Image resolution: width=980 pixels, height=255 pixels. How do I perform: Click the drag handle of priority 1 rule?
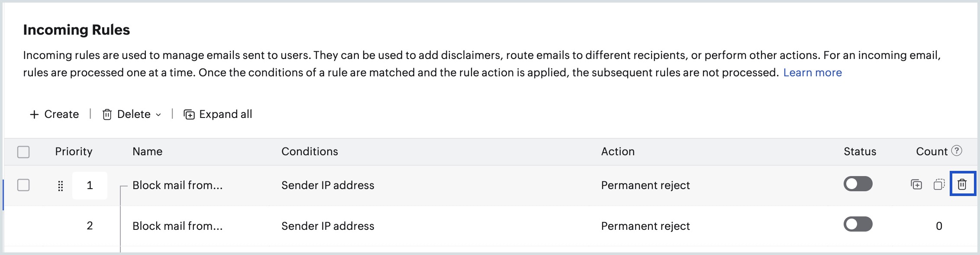tap(61, 186)
